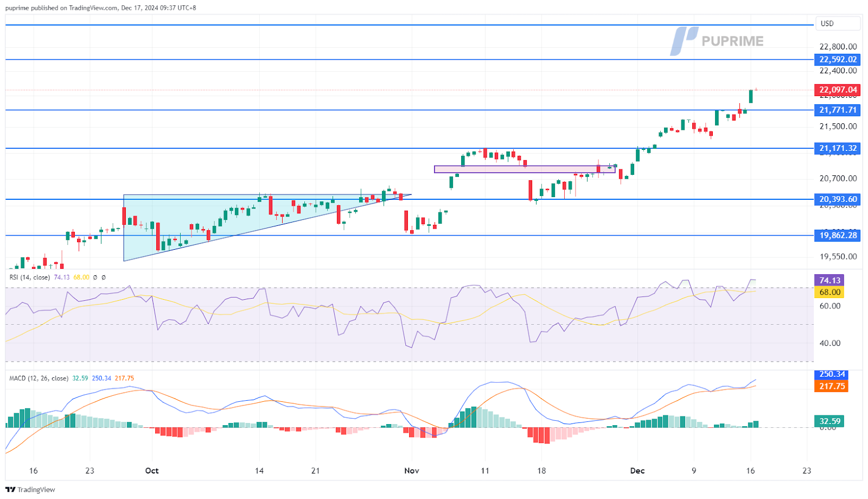Click the Oct label on the time axis
Screen dimensions: 868x499
tap(152, 471)
